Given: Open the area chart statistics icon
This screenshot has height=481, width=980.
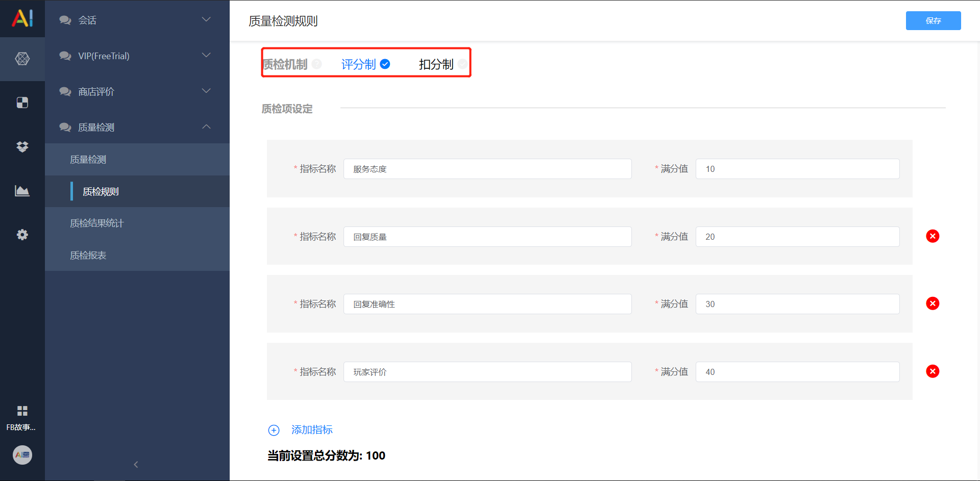Looking at the screenshot, I should (22, 191).
